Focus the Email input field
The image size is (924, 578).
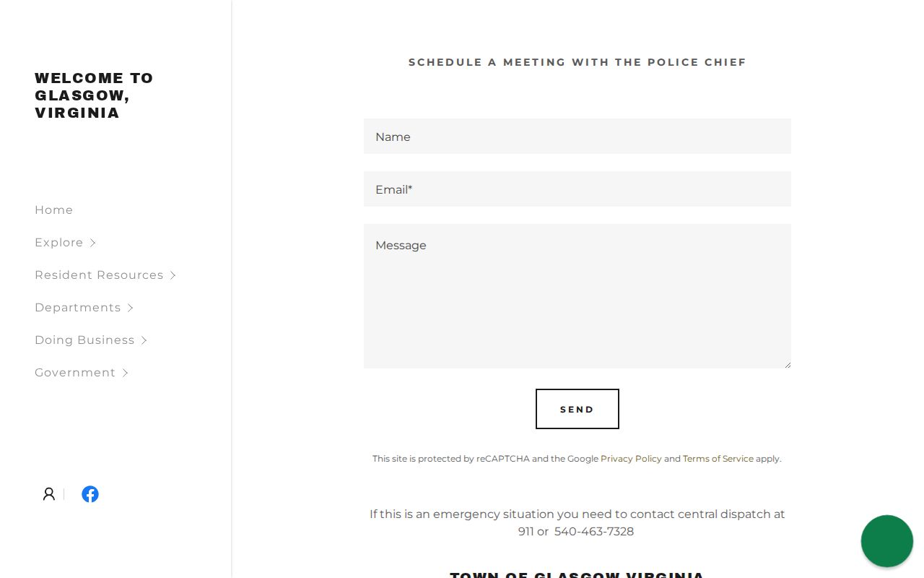577,189
